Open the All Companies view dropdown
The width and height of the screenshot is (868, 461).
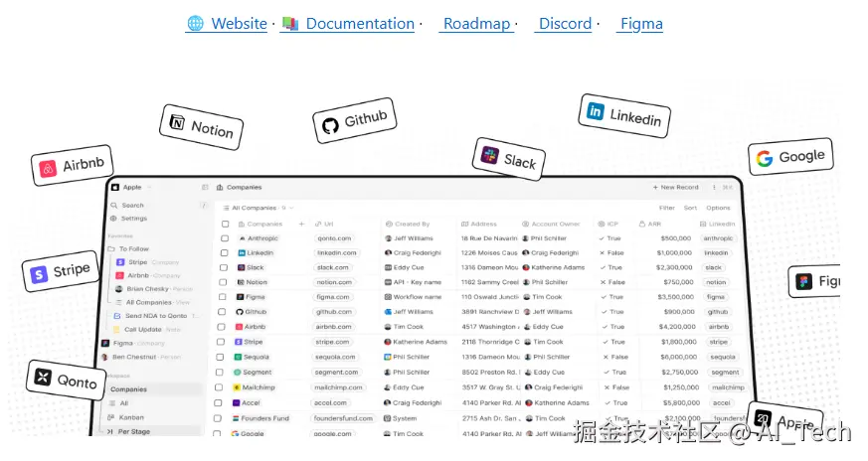[258, 208]
